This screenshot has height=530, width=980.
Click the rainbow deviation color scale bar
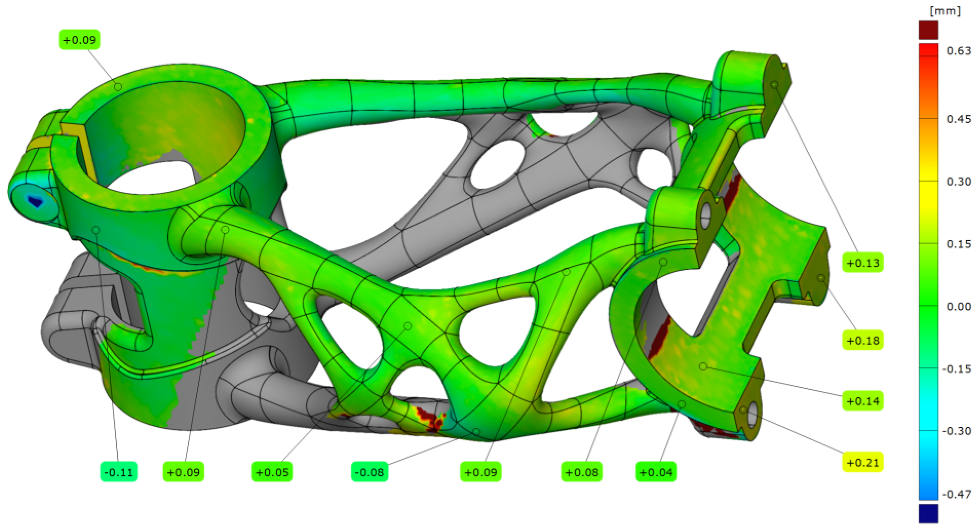[x=928, y=272]
